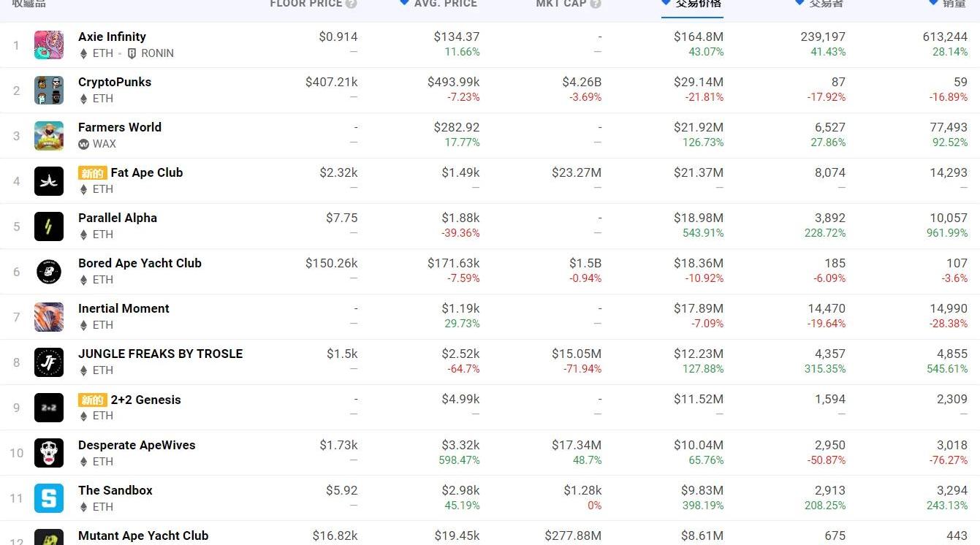Click the ETH chain icon under Axie Infinity
Image resolution: width=980 pixels, height=545 pixels.
[83, 53]
